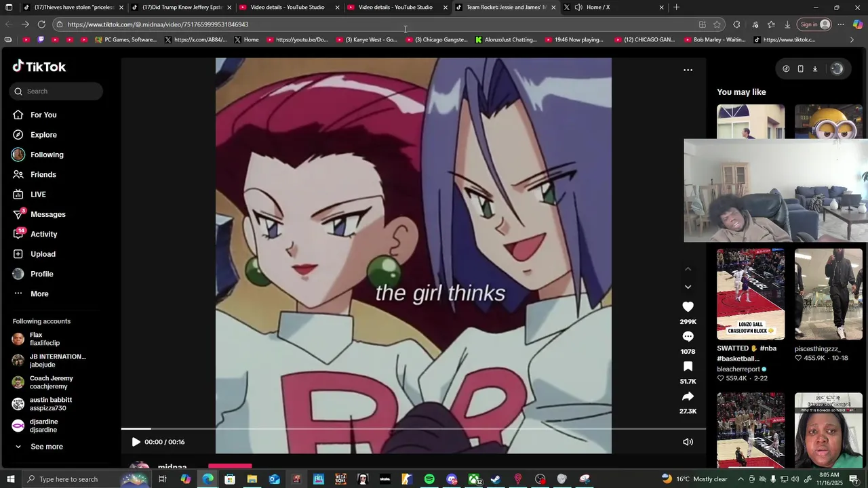
Task: Expand the bookmarks bar overflow chevron
Action: click(x=852, y=40)
